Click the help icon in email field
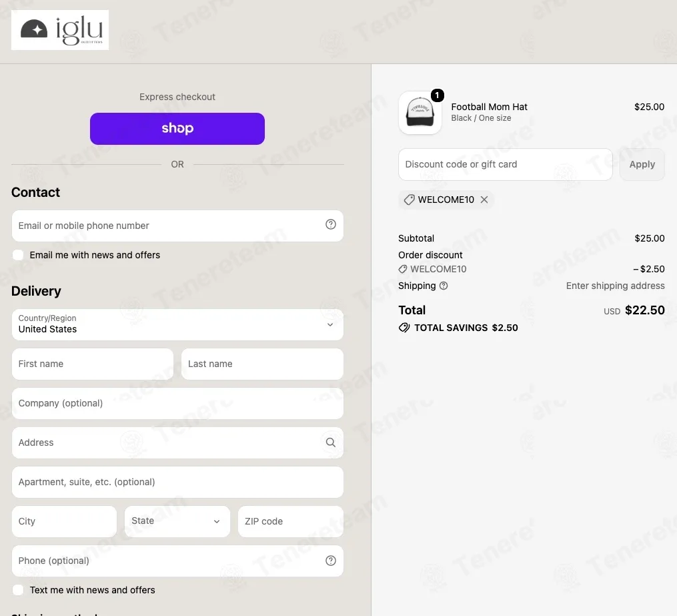This screenshot has width=677, height=616. click(331, 224)
